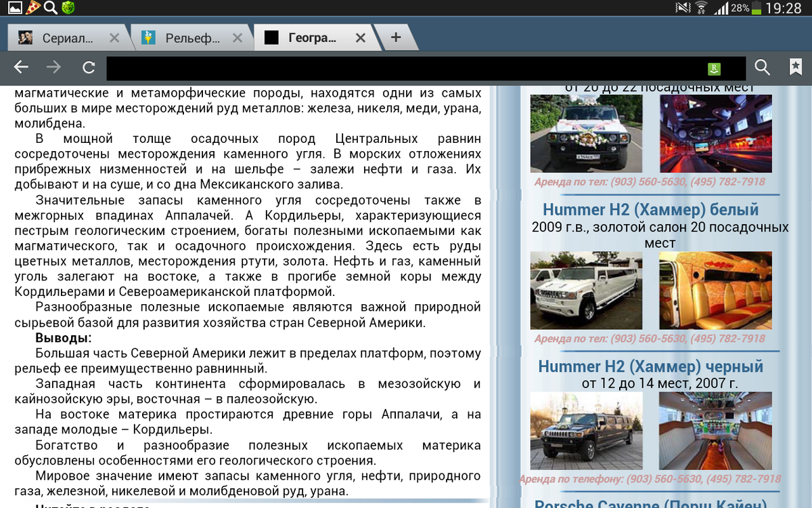Close the Сериал tab
The image size is (812, 508).
114,39
